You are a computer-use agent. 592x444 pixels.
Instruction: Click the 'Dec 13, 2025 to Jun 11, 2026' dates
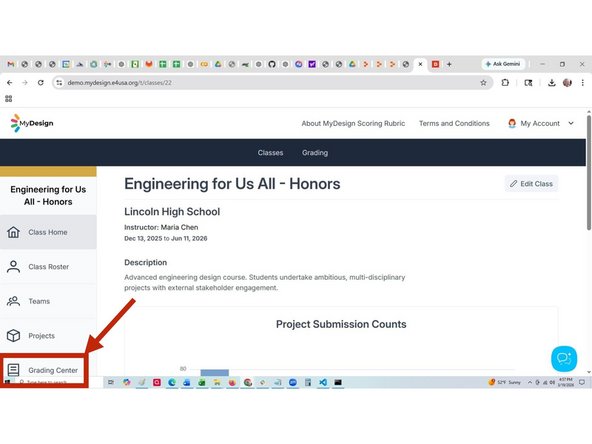tap(166, 238)
